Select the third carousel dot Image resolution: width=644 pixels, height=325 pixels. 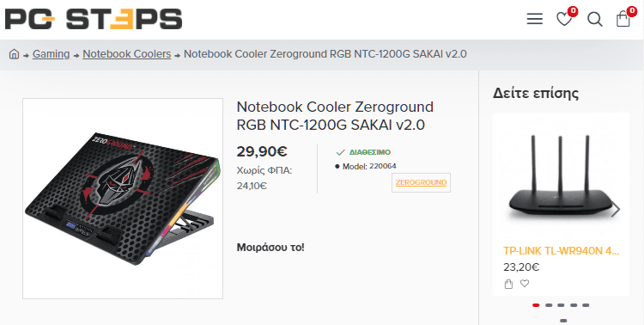pos(561,305)
